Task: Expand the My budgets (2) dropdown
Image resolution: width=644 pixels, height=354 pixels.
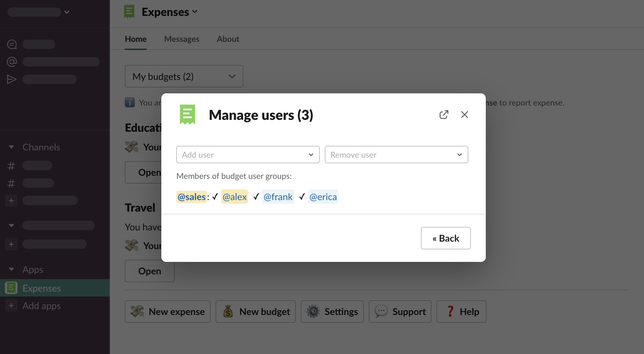Action: [184, 76]
